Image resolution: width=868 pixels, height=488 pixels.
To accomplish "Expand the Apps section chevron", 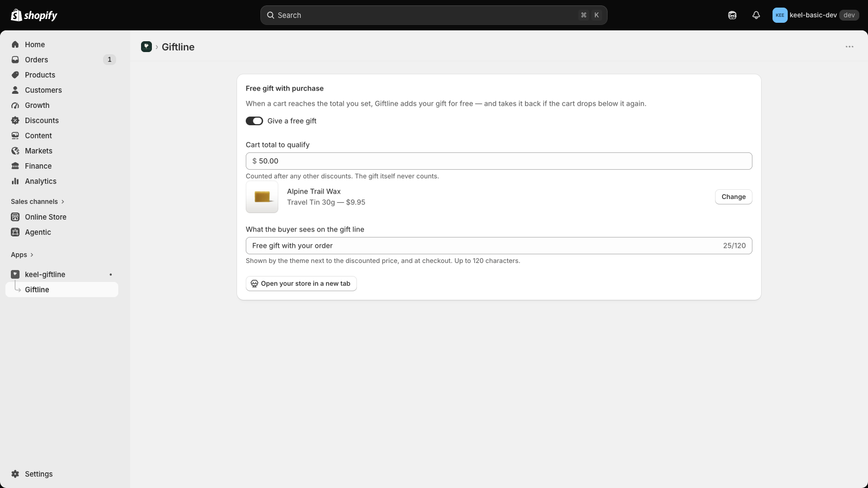I will click(32, 255).
